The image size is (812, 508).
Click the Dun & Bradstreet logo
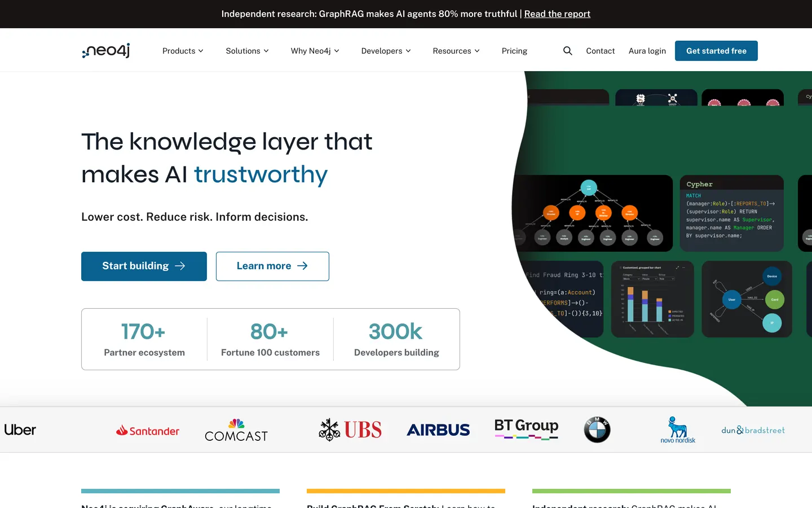point(753,430)
